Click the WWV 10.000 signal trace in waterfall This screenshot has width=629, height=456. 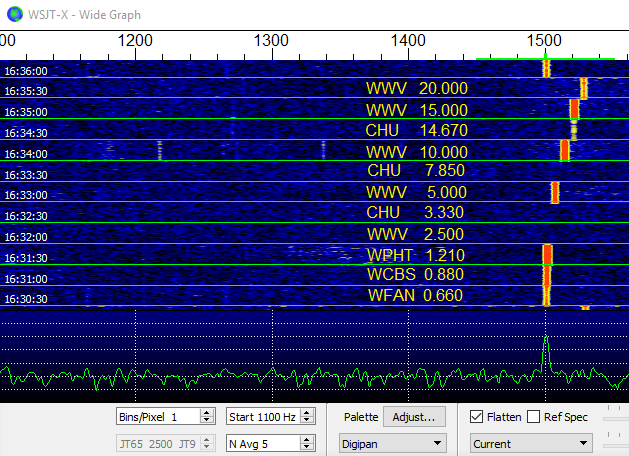(x=565, y=150)
